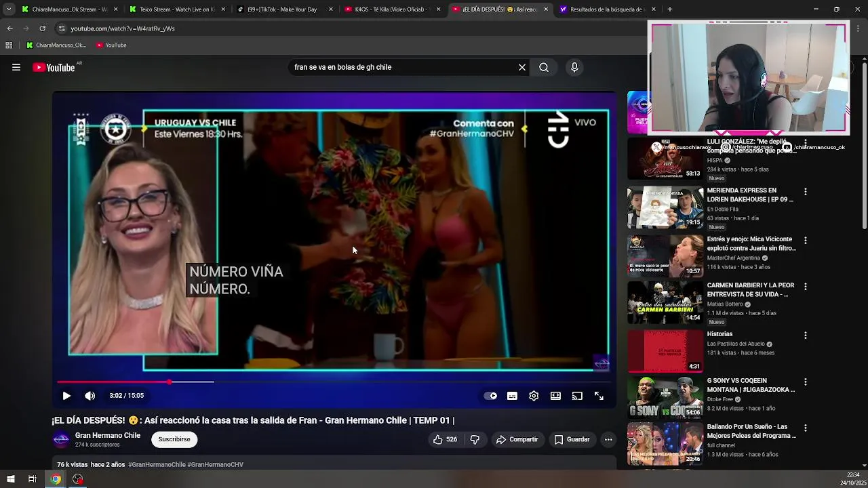
Task: Open Gran Hermano Chile channel avatar
Action: 61,439
